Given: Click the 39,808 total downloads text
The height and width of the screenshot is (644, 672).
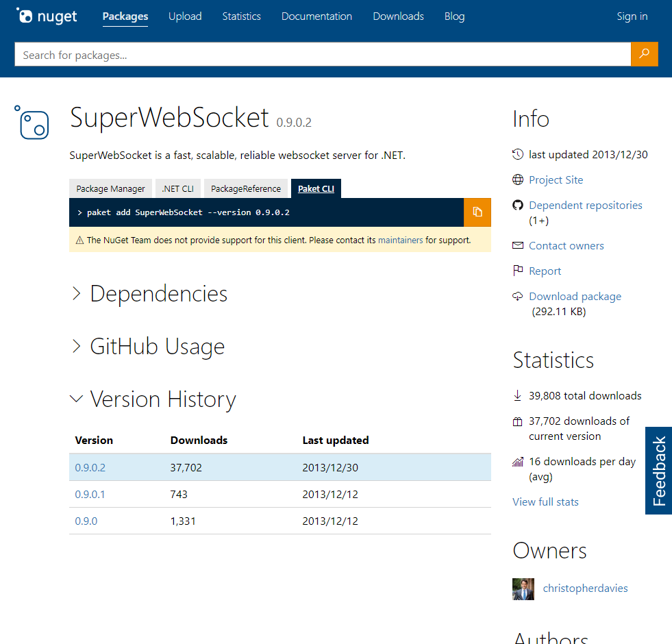Looking at the screenshot, I should coord(585,396).
